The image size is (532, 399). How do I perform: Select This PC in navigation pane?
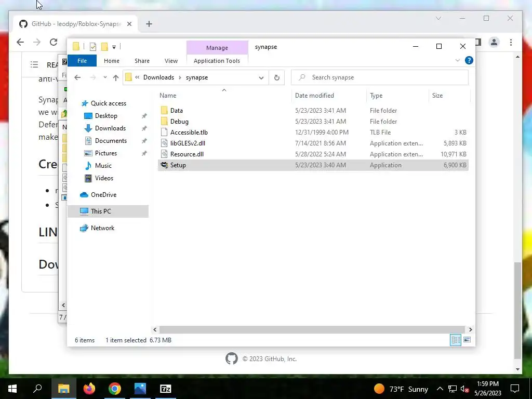108,211
